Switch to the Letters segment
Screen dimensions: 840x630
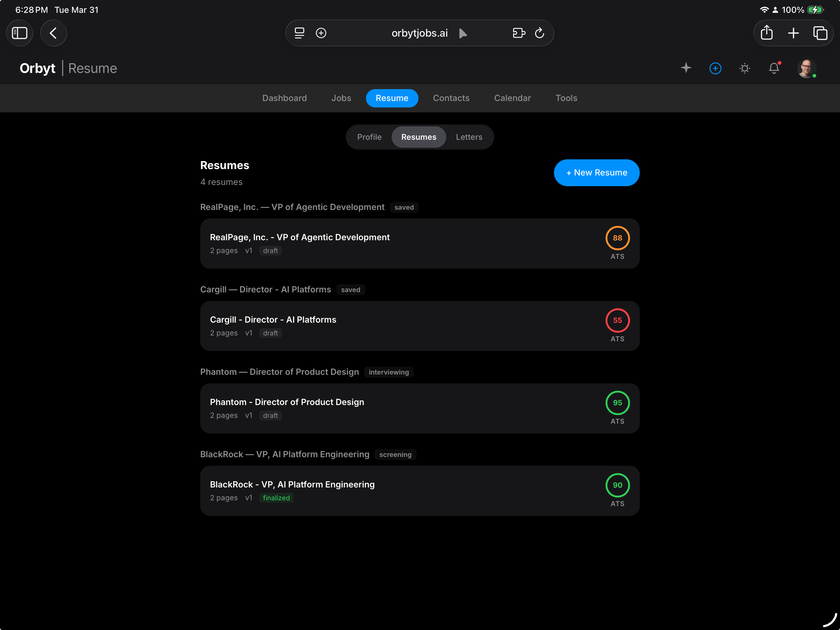469,137
